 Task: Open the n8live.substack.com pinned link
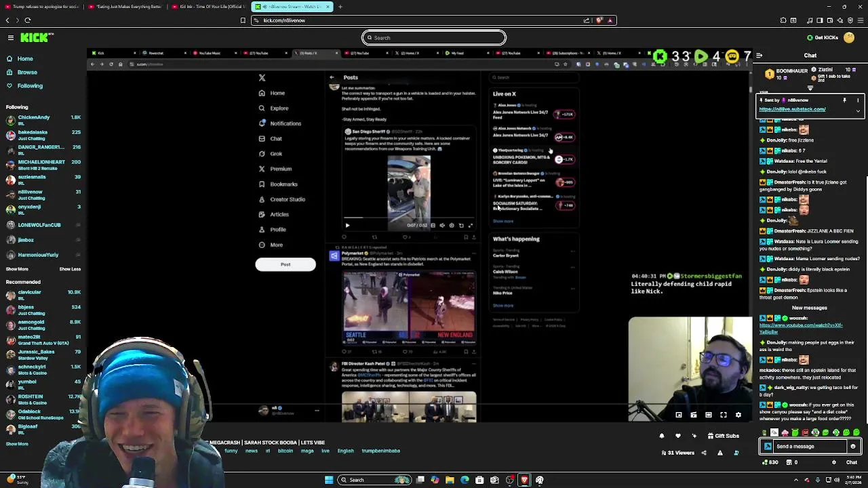[792, 109]
